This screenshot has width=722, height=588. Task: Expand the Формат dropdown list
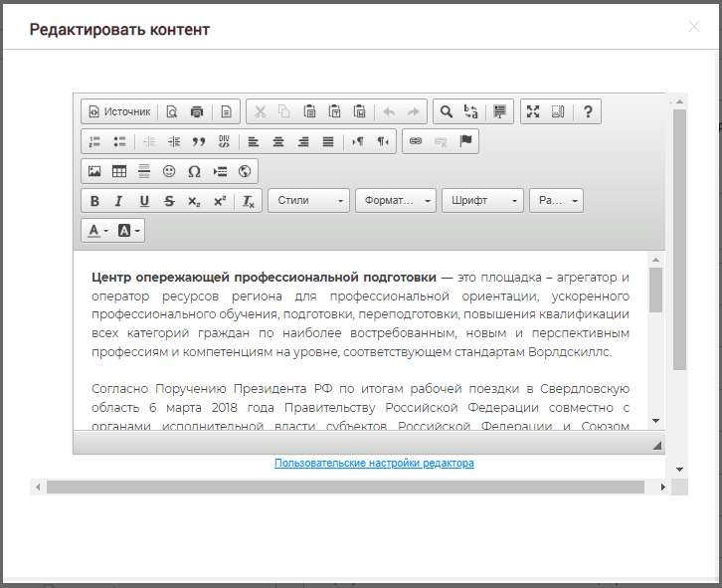[396, 201]
